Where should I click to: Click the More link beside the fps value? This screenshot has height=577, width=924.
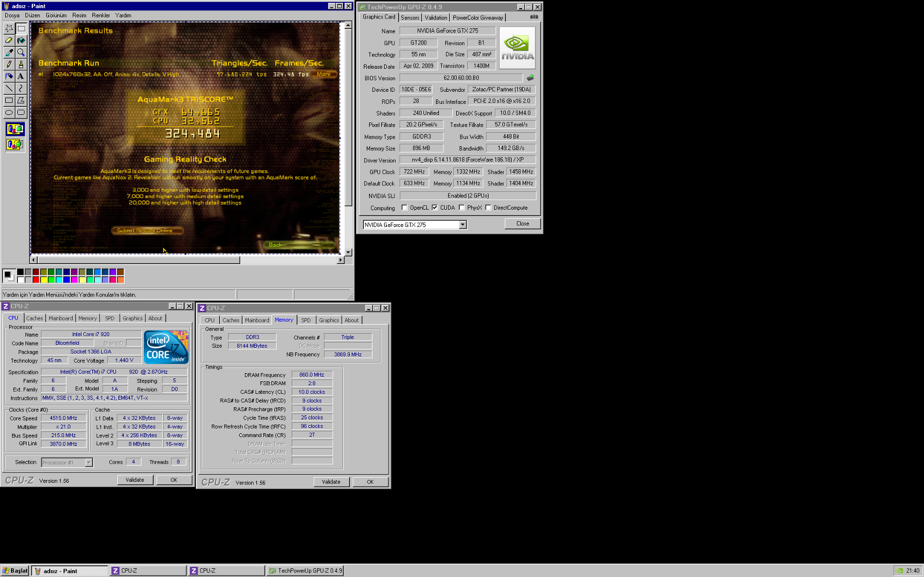point(324,74)
